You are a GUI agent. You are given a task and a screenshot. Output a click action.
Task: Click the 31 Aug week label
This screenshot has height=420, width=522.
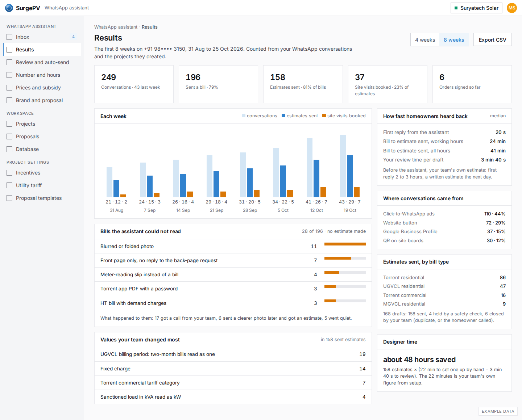tap(116, 210)
